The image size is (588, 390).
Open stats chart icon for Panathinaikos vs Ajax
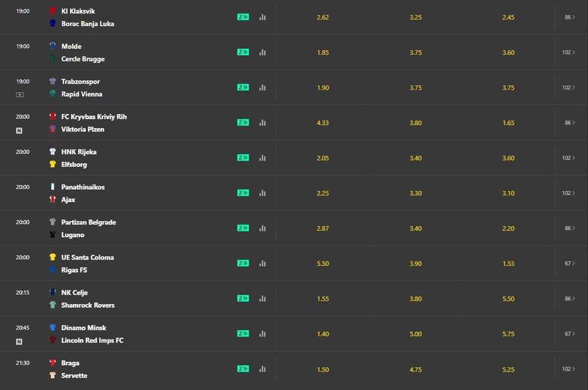[262, 193]
